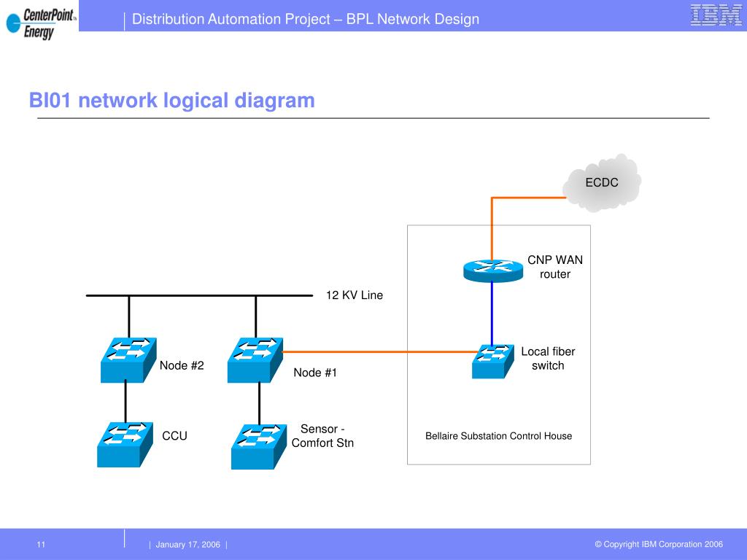This screenshot has height=560, width=747.
Task: Click the CNP WAN router label
Action: coord(555,267)
